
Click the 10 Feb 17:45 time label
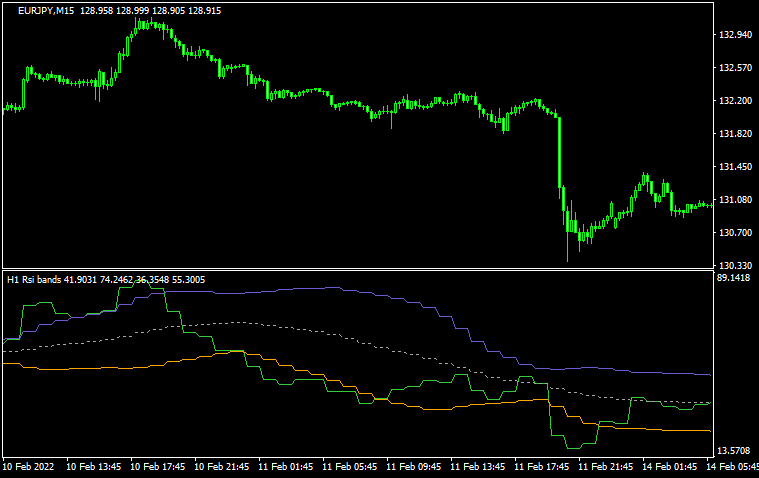[x=158, y=466]
